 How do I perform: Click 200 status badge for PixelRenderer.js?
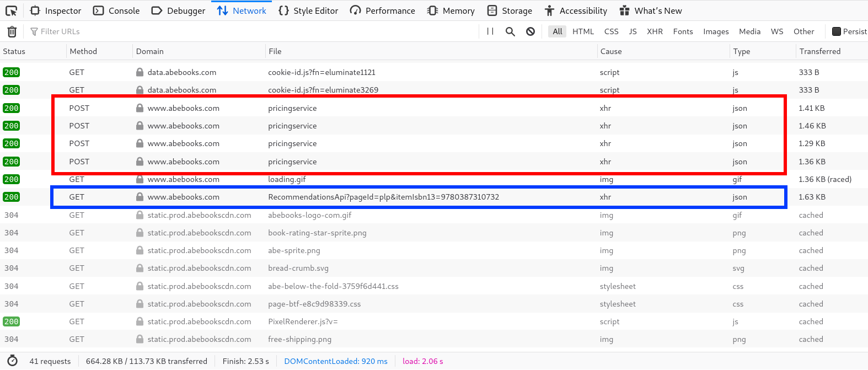pos(11,321)
